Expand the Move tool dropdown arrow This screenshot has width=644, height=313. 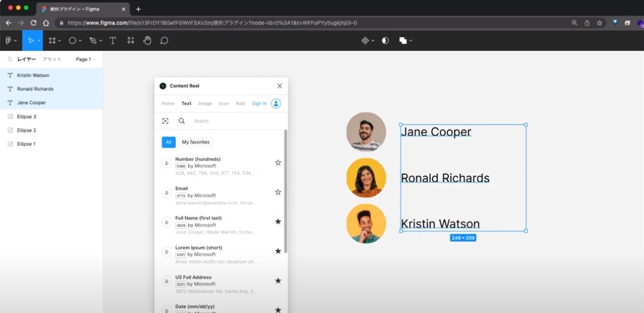[x=39, y=41]
